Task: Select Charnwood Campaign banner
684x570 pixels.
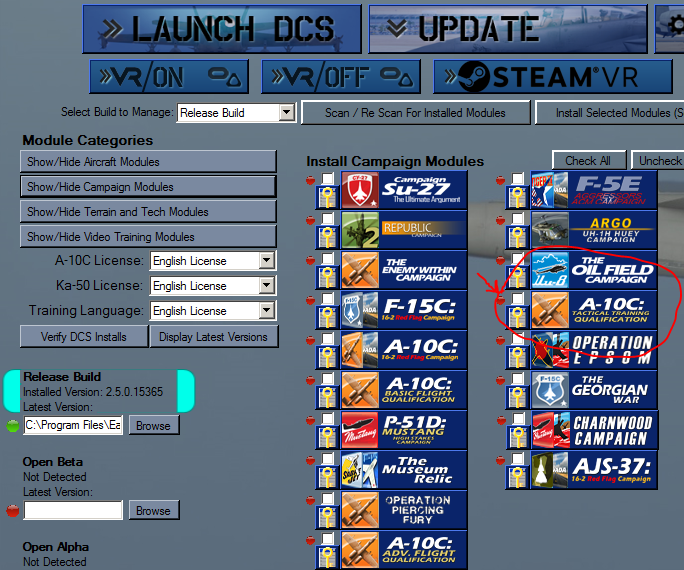Action: pyautogui.click(x=594, y=430)
